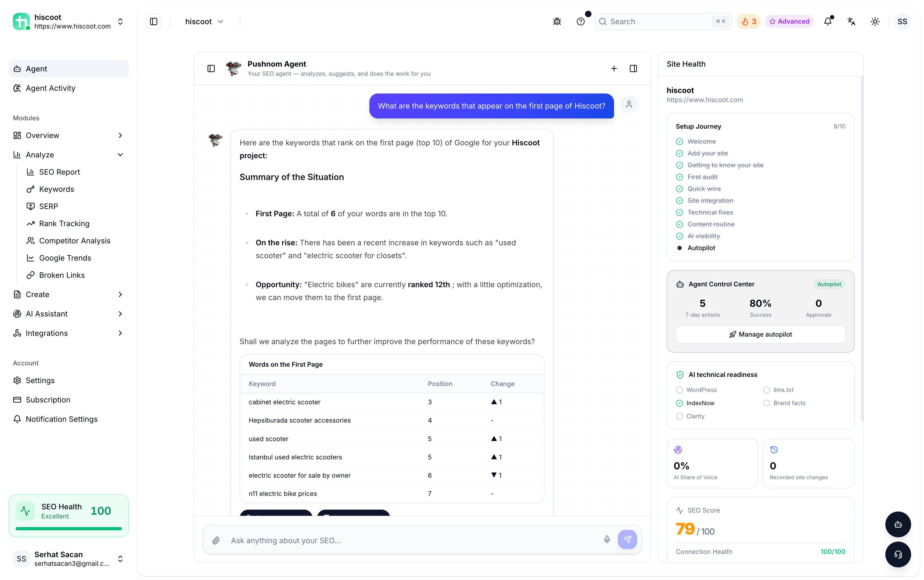
Task: Open the floating robot agent button
Action: pyautogui.click(x=898, y=524)
